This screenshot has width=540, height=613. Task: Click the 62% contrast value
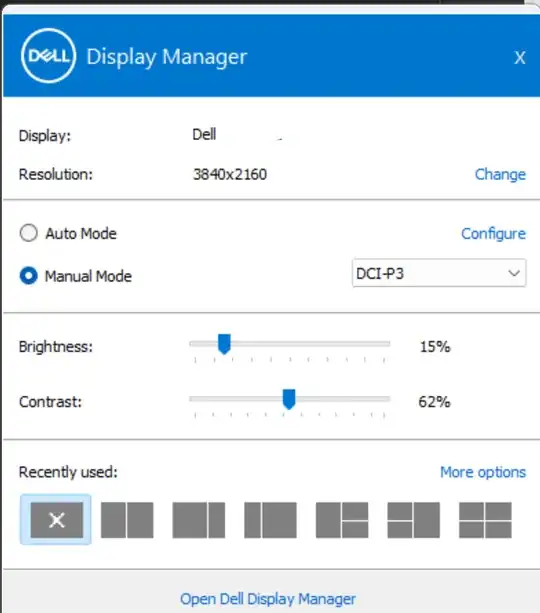point(434,402)
